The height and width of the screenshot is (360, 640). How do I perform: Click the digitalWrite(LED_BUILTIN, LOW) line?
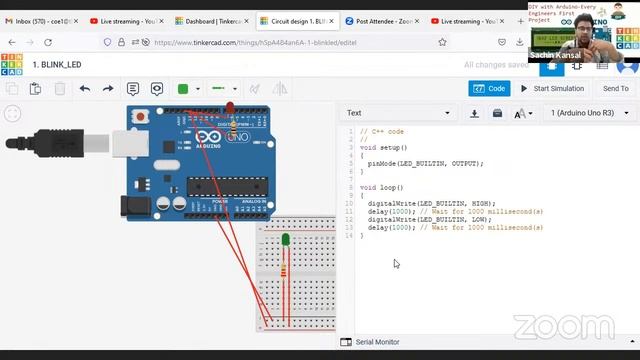tap(429, 220)
